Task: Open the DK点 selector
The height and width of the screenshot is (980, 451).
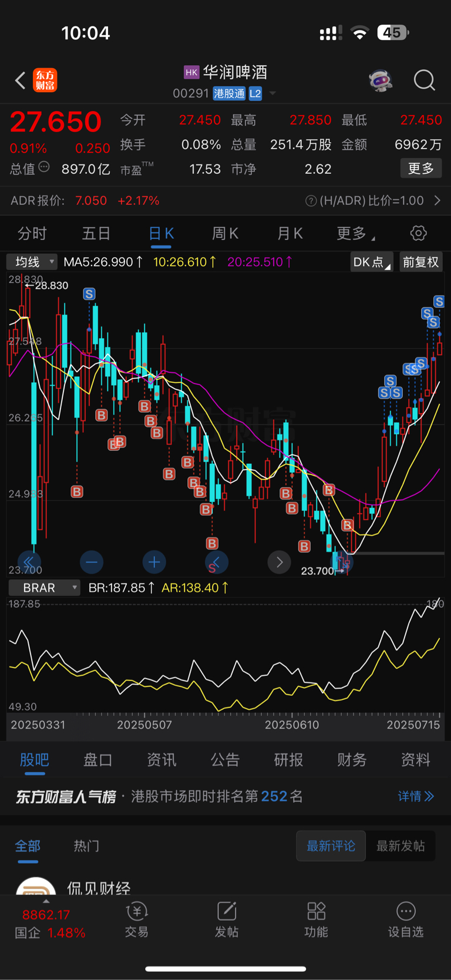Action: (x=372, y=262)
